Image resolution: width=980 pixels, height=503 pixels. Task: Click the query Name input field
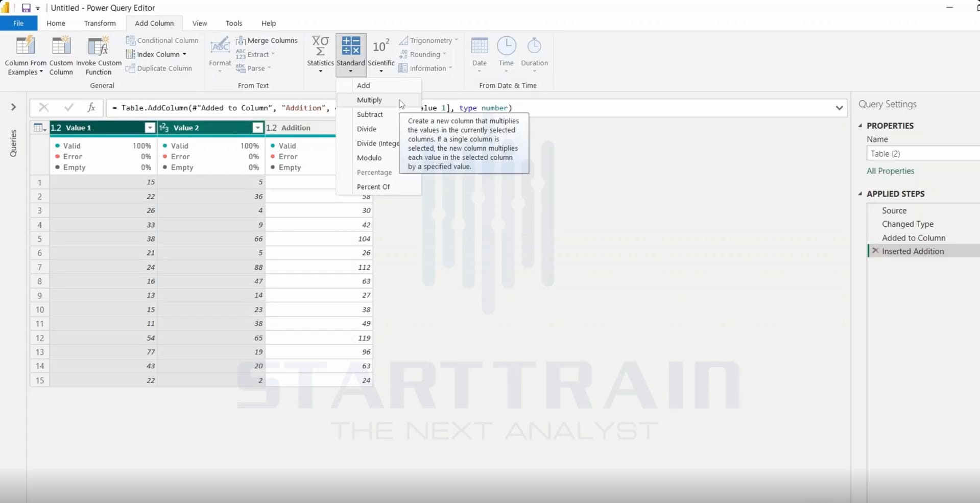pos(923,153)
